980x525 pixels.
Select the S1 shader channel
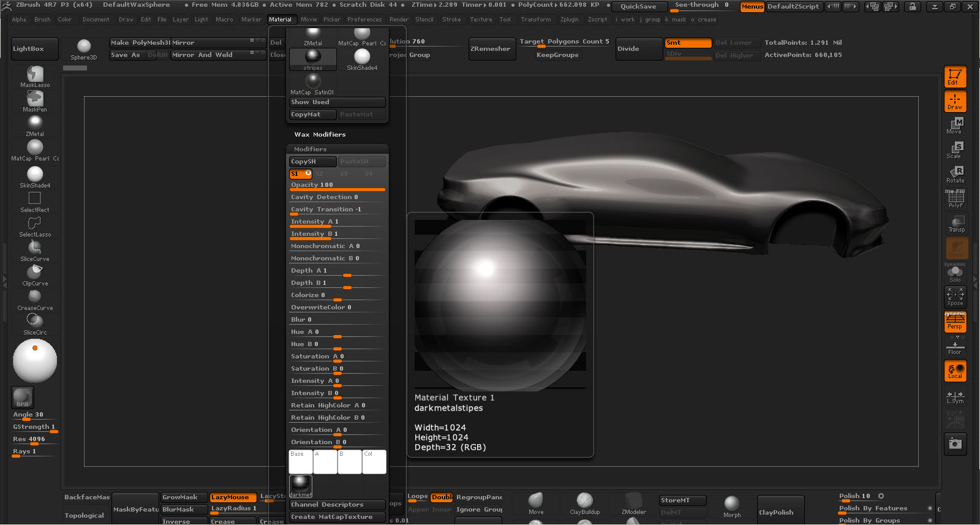click(x=300, y=174)
